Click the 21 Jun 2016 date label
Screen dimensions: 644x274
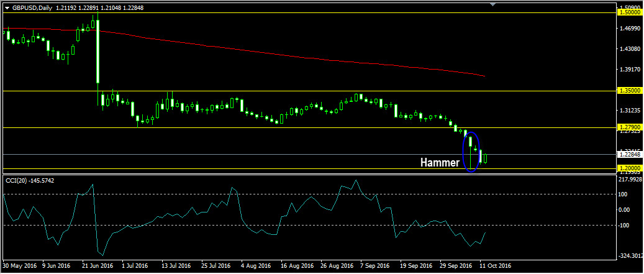[x=98, y=266]
